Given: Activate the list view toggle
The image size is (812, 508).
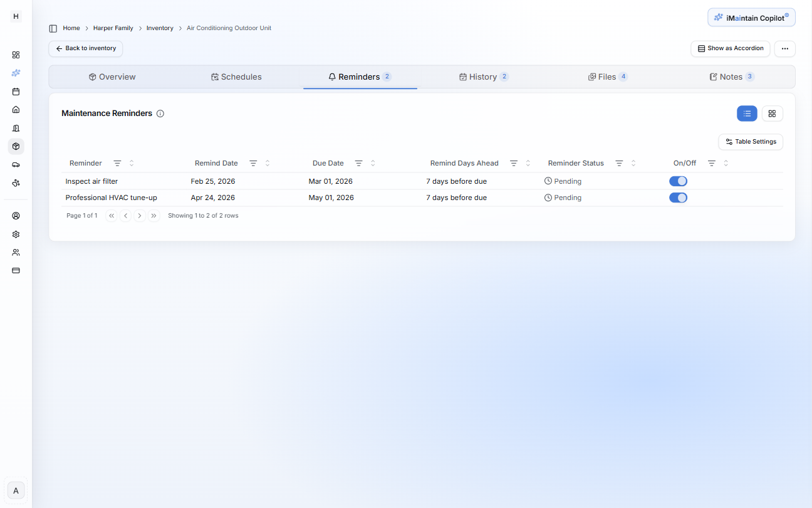Looking at the screenshot, I should pyautogui.click(x=747, y=114).
